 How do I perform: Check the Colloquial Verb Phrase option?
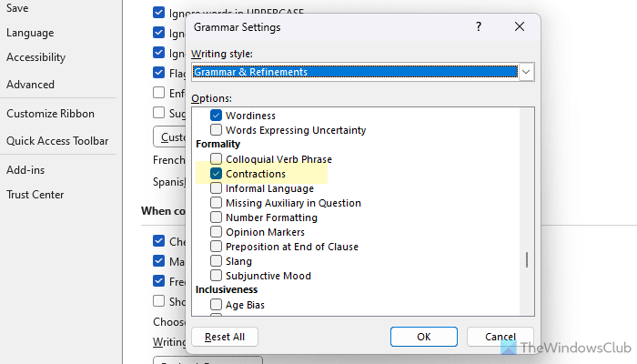tap(217, 159)
